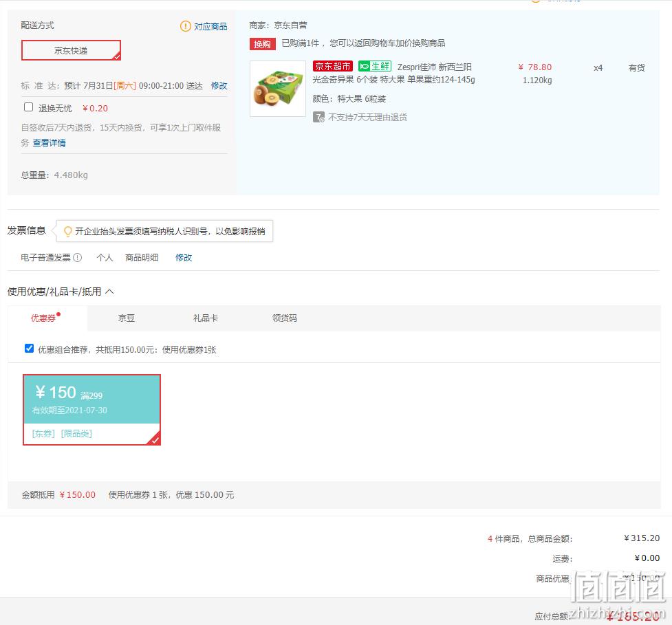
Task: Click the 商品明细 invoice content text
Action: [142, 257]
